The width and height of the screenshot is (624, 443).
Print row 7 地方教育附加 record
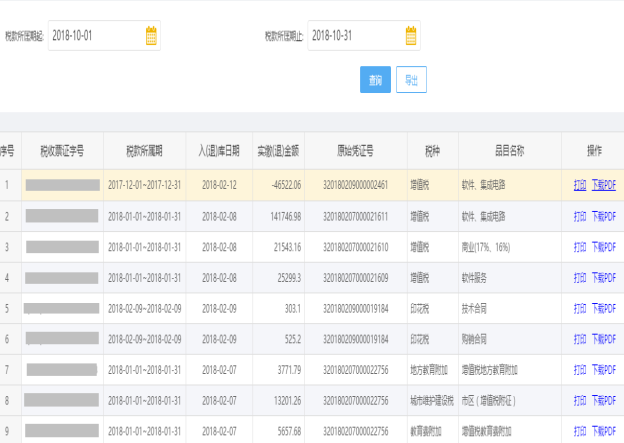[580, 371]
